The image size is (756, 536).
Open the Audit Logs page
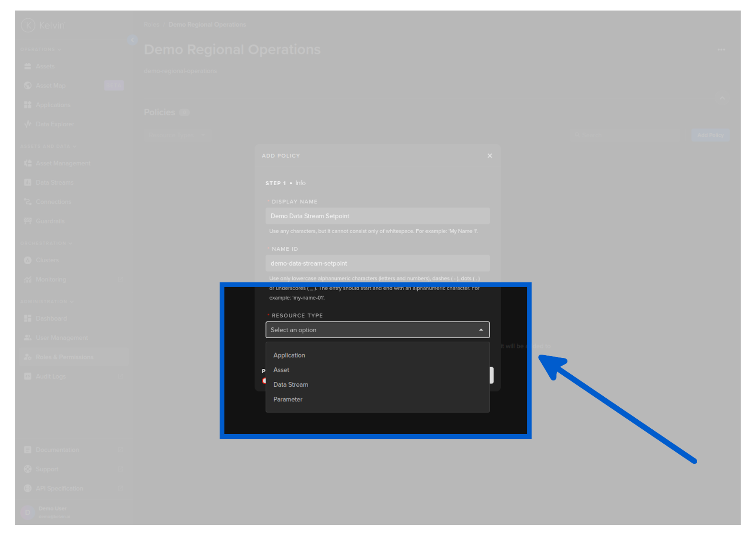pos(51,377)
